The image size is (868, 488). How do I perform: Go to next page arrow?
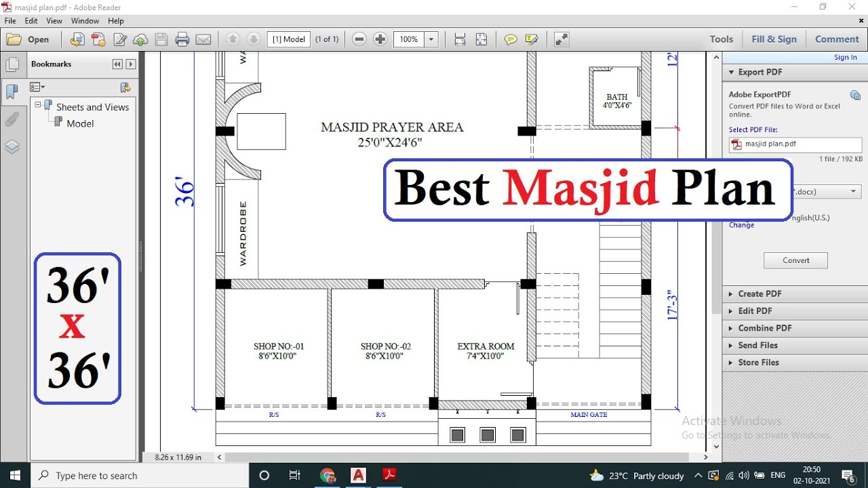tap(253, 39)
